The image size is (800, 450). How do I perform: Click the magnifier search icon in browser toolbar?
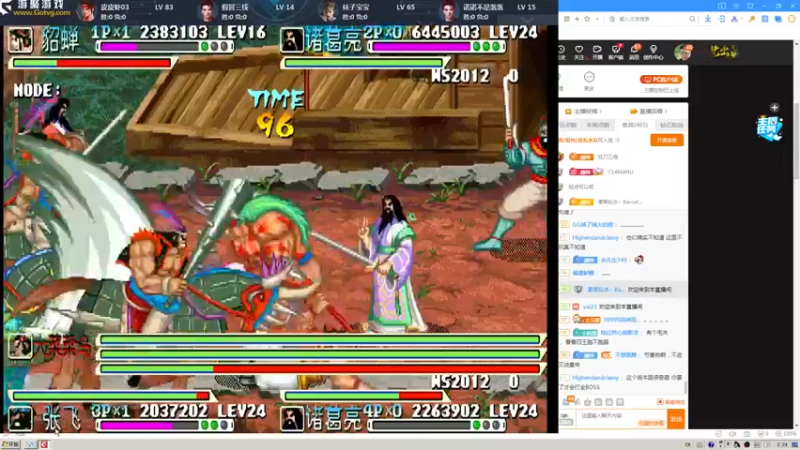point(692,19)
